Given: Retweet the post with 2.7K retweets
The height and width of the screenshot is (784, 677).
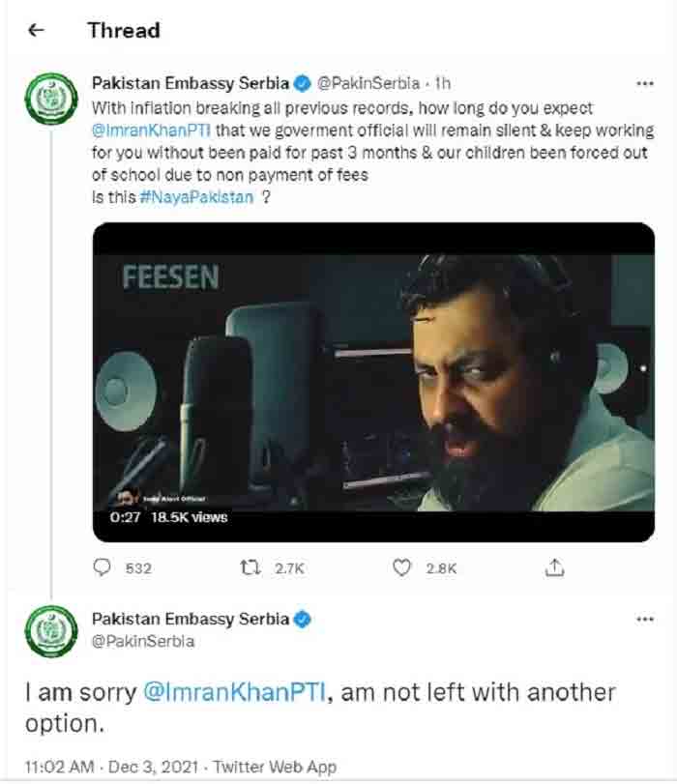Looking at the screenshot, I should (x=252, y=568).
